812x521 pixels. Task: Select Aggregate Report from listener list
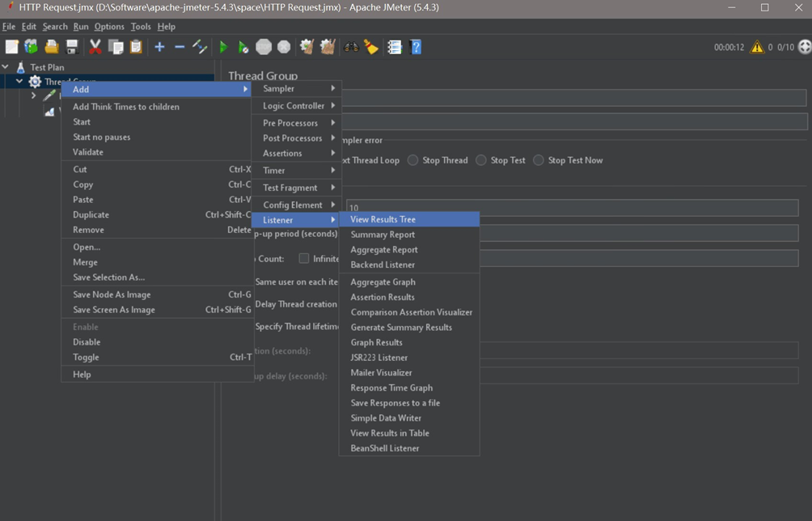[x=384, y=250]
